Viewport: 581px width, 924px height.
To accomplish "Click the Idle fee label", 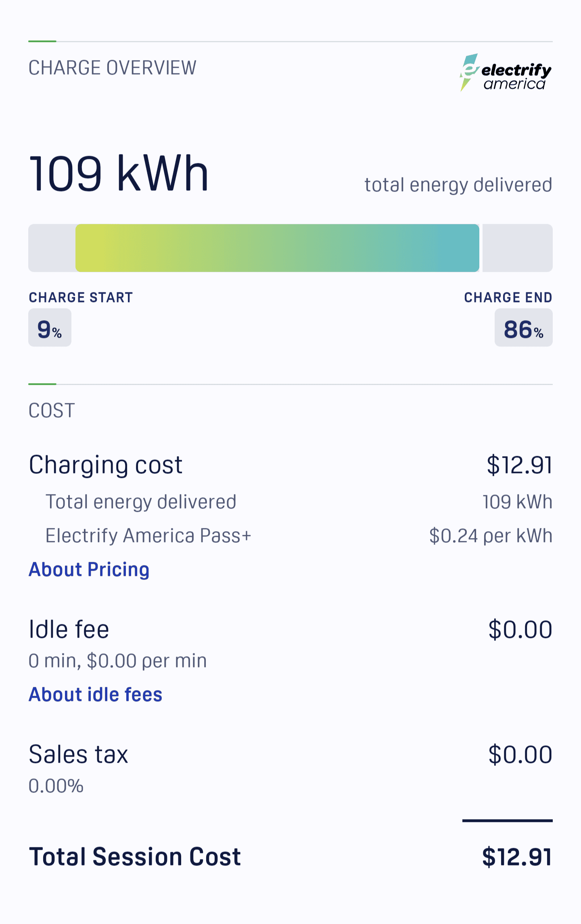I will click(69, 630).
